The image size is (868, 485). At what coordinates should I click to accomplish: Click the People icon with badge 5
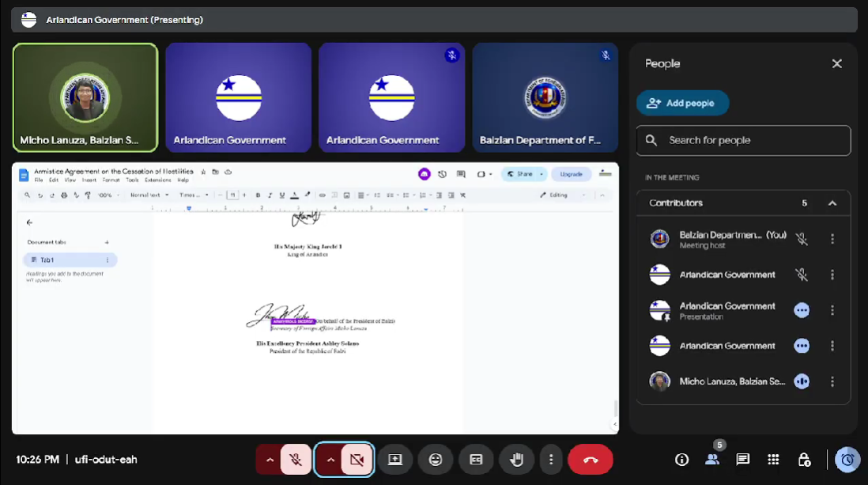pos(712,460)
